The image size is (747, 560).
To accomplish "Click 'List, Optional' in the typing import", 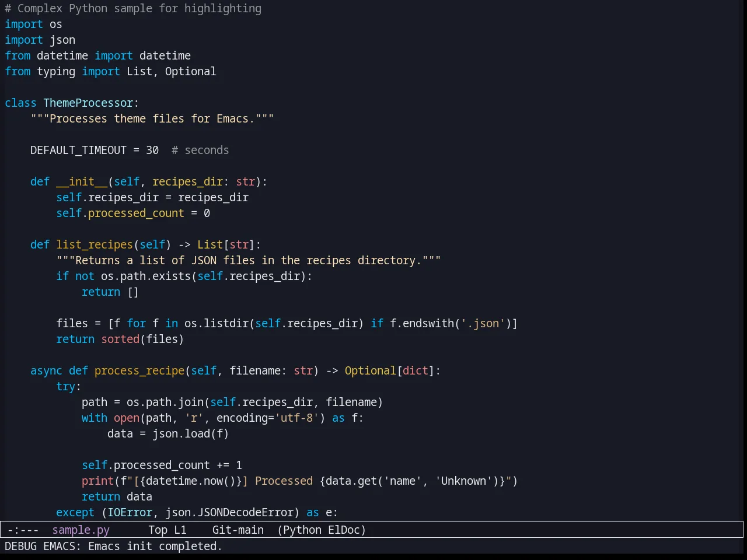I will click(172, 71).
